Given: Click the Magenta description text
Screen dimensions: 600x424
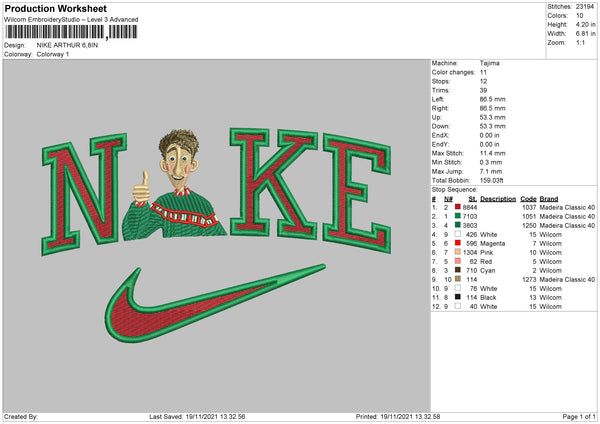Looking at the screenshot, I should [x=492, y=243].
